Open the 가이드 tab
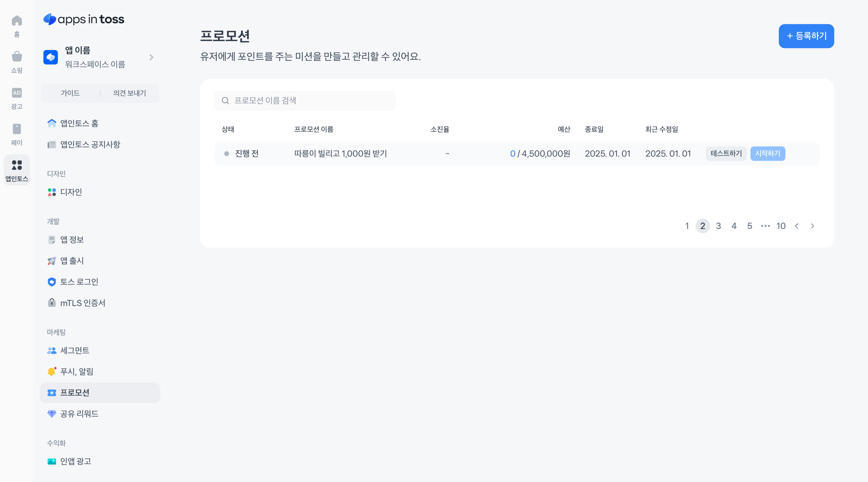 tap(70, 93)
